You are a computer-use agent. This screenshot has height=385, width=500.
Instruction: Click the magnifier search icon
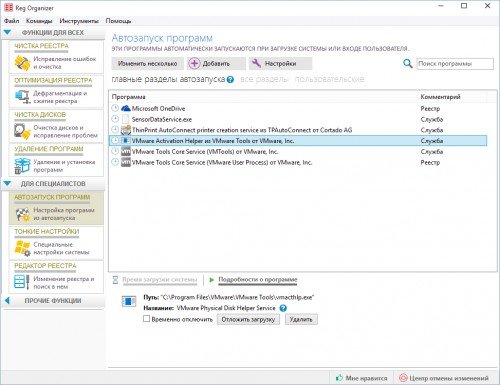(408, 63)
